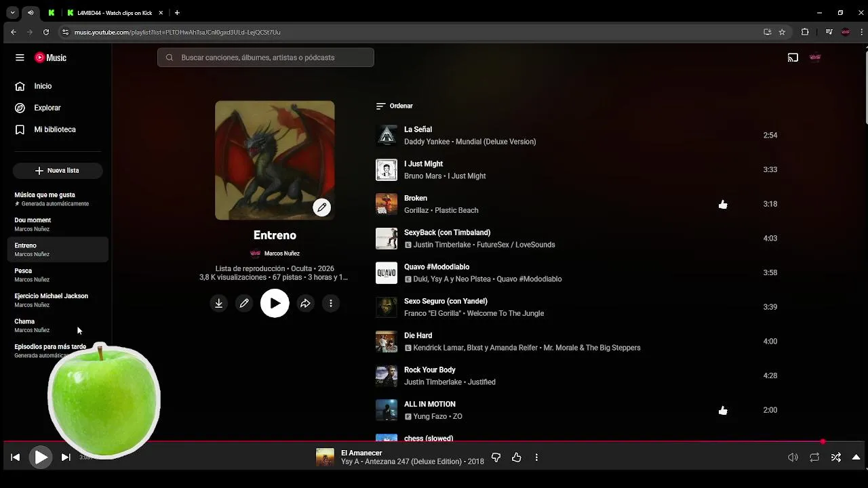The image size is (868, 488).
Task: Edit playlist cover with pencil overlay
Action: pyautogui.click(x=321, y=207)
